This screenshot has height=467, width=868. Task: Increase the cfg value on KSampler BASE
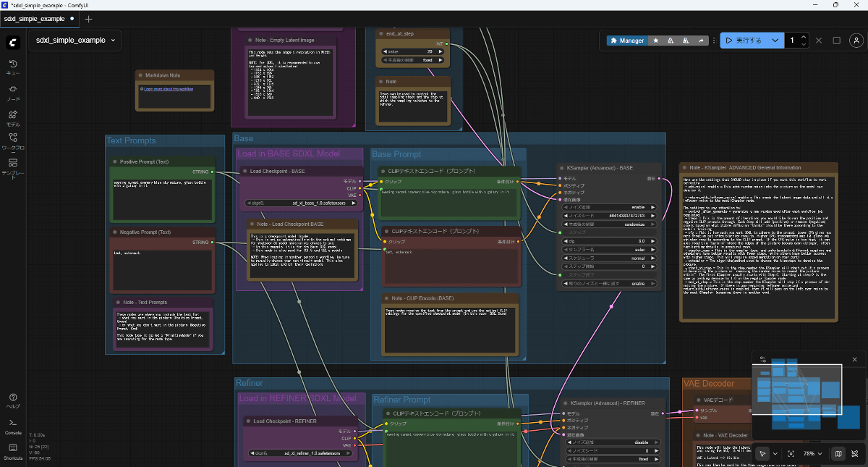pyautogui.click(x=653, y=241)
